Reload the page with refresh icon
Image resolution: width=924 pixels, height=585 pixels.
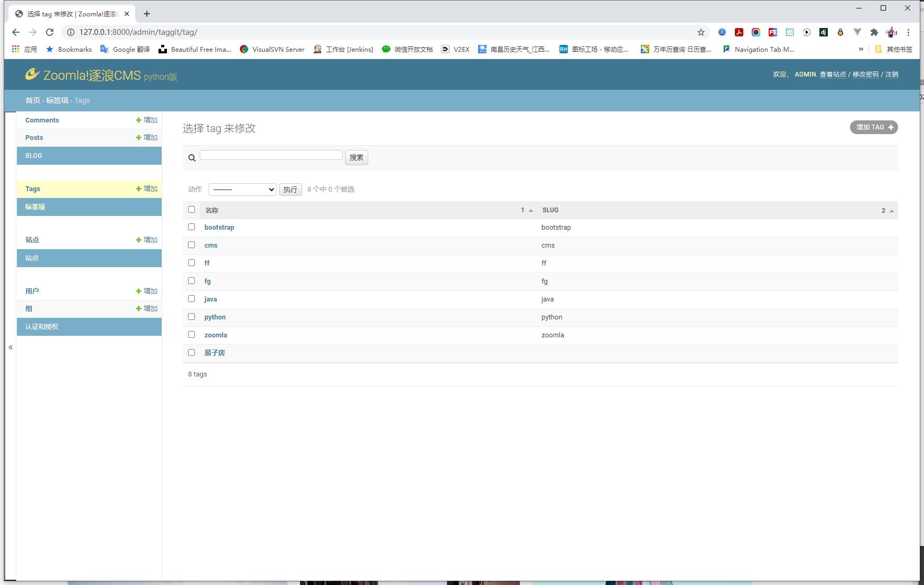pyautogui.click(x=50, y=32)
